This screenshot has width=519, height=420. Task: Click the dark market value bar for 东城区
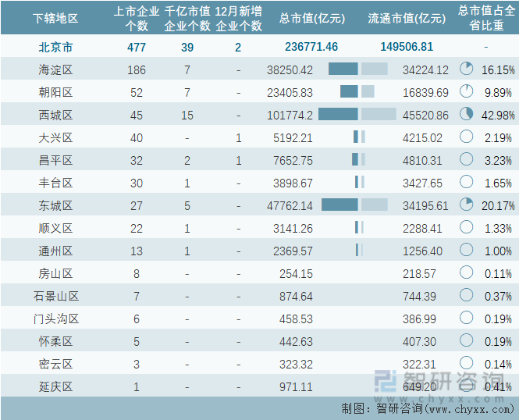pyautogui.click(x=339, y=205)
